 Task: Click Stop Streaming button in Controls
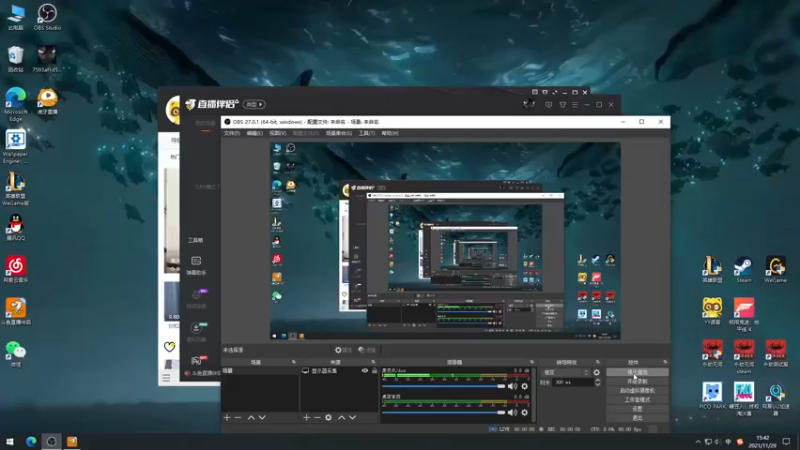tap(637, 372)
